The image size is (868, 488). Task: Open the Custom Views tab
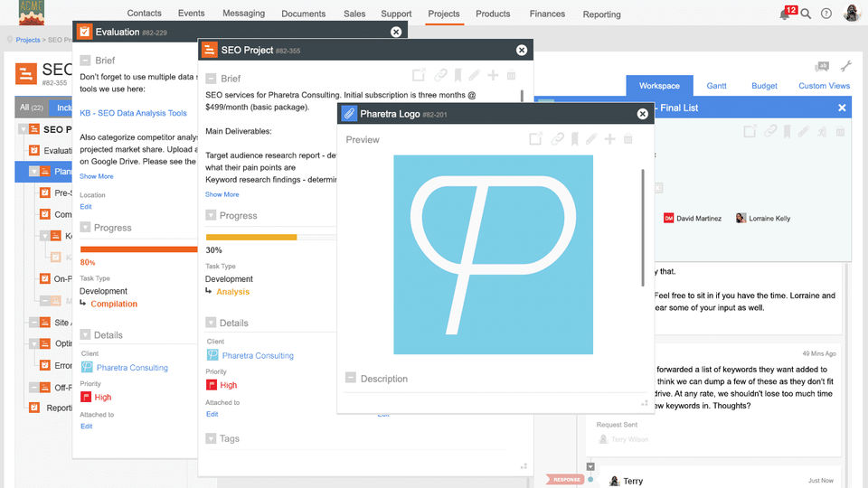point(824,86)
